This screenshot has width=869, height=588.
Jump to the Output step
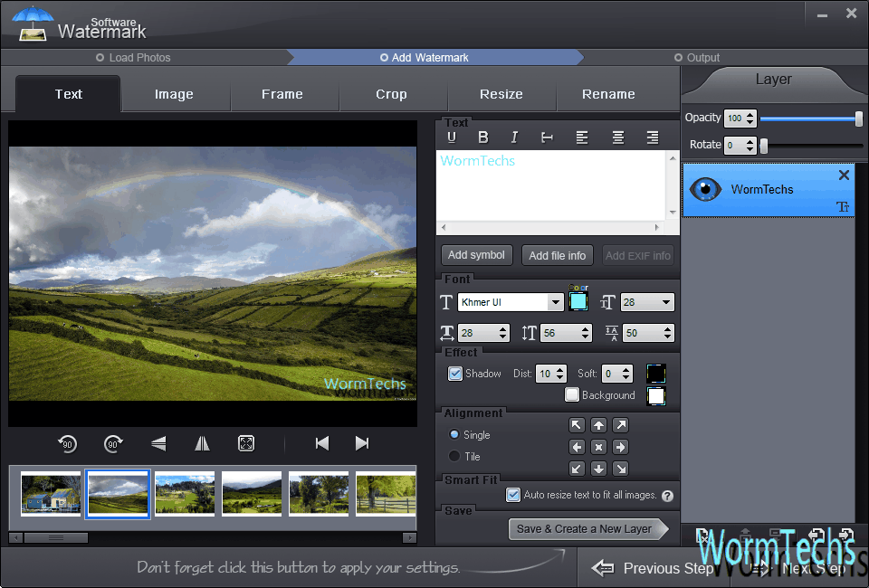697,58
